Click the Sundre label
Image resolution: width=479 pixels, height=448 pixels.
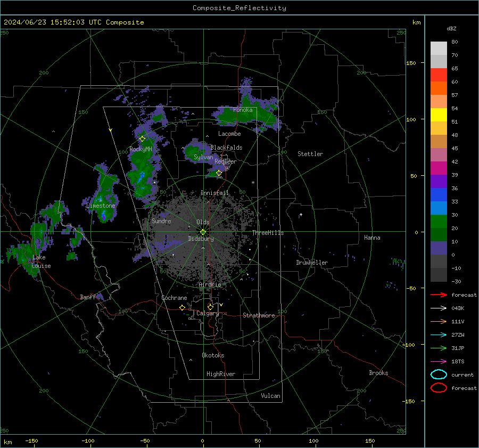pyautogui.click(x=161, y=221)
